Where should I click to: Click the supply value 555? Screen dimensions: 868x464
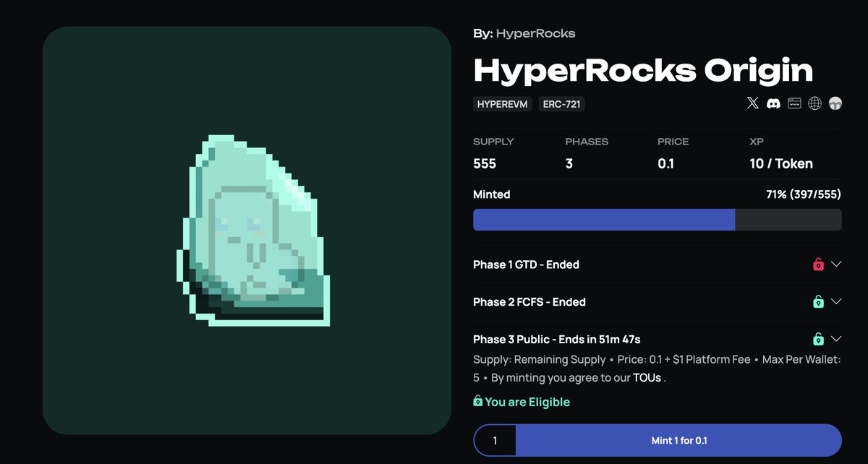(485, 164)
